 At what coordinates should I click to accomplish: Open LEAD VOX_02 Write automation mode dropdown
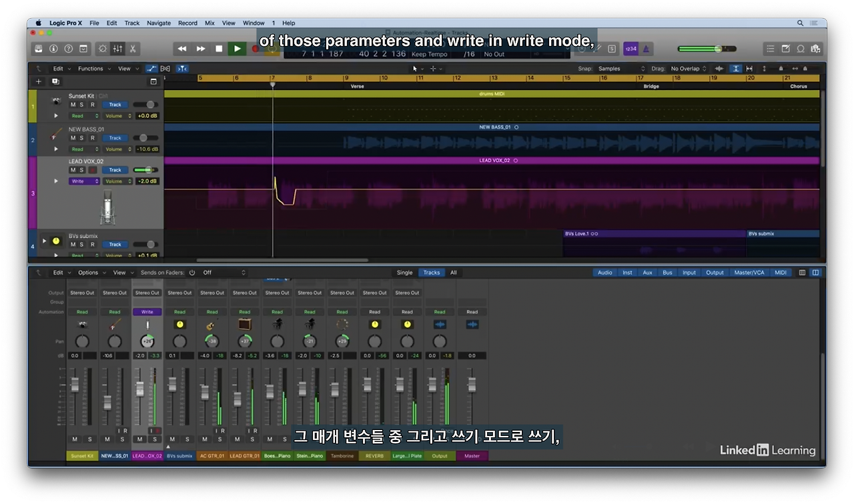point(84,181)
